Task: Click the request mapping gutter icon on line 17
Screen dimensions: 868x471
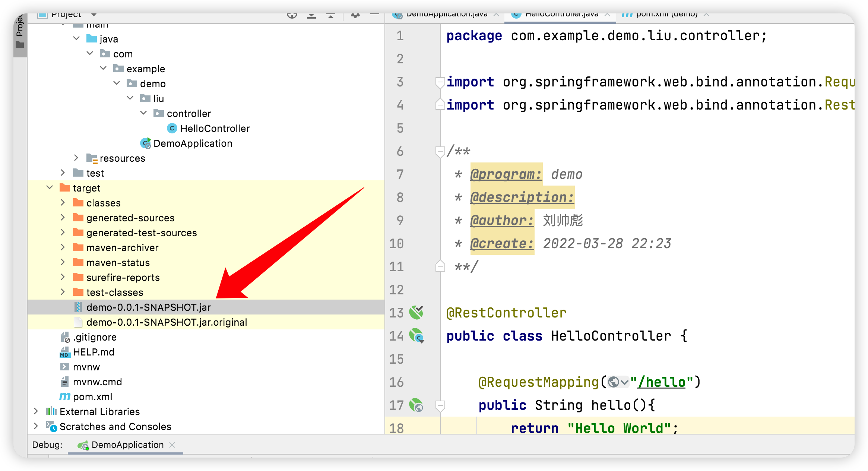Action: click(x=416, y=405)
